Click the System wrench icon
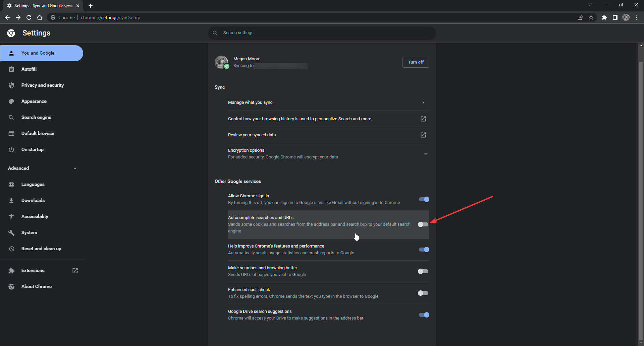 coord(11,232)
